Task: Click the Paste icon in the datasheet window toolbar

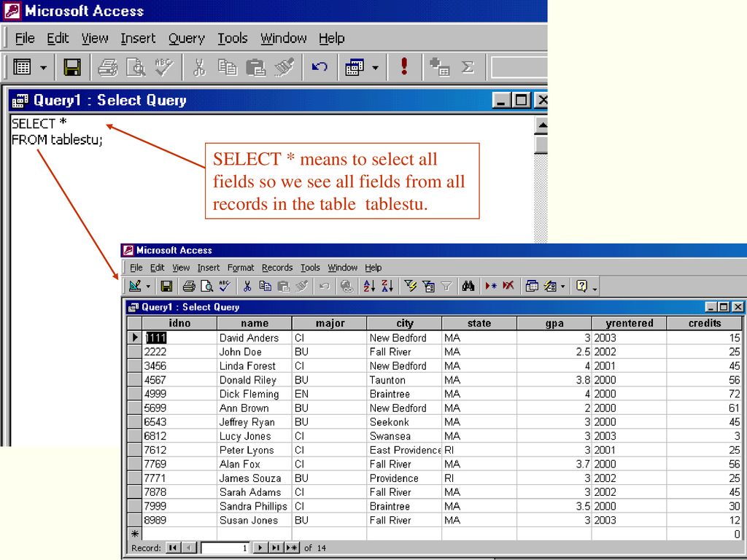Action: 284,286
